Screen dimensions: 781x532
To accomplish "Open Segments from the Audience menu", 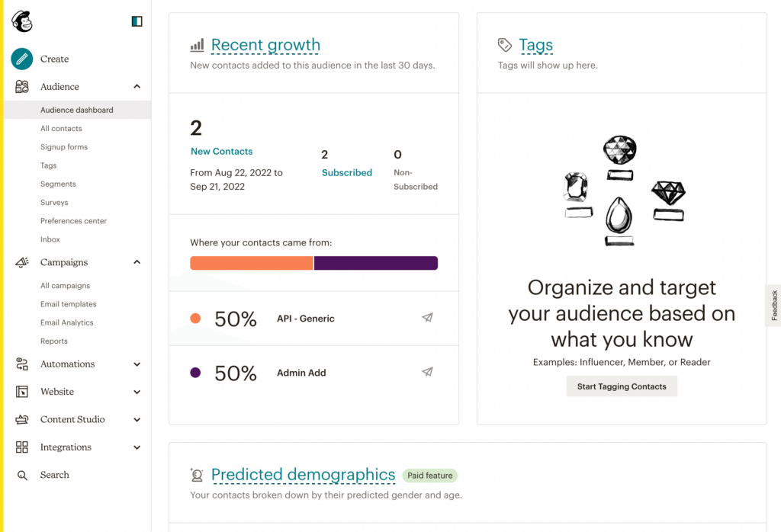I will pos(59,184).
